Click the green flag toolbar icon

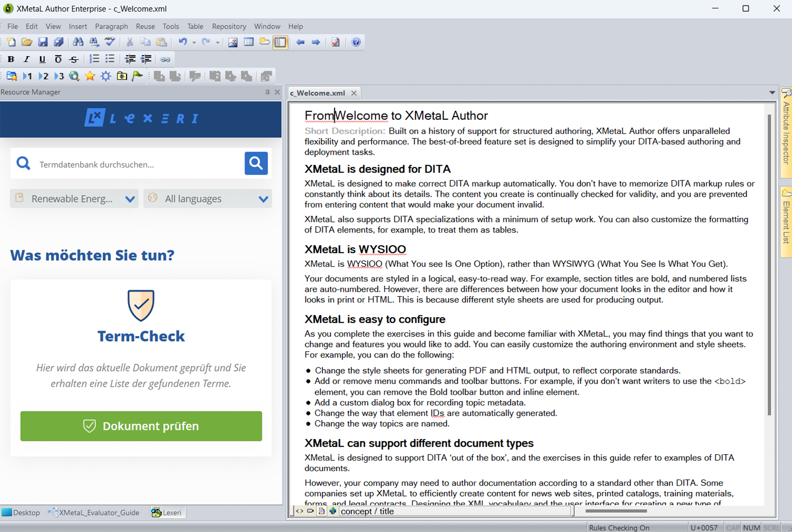[x=137, y=76]
